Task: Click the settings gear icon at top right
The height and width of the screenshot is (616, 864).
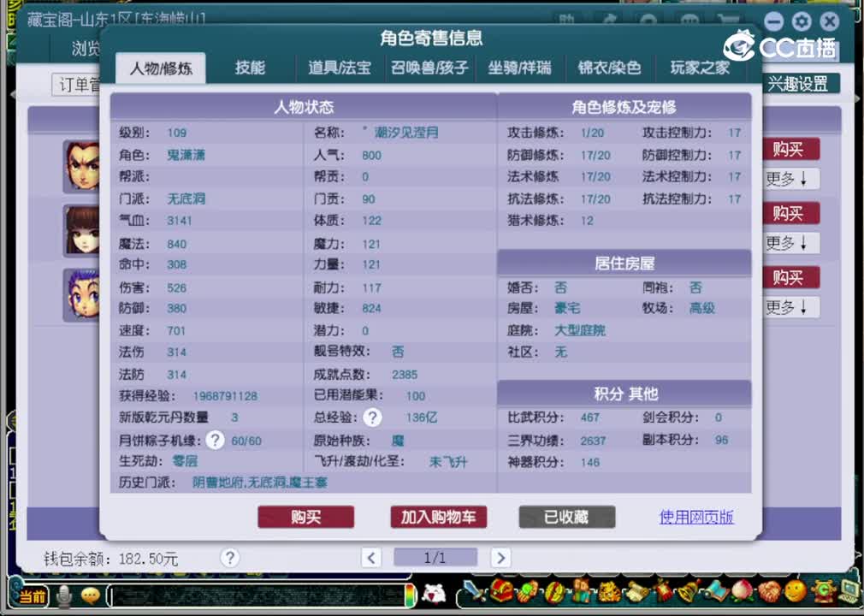Action: 801,21
